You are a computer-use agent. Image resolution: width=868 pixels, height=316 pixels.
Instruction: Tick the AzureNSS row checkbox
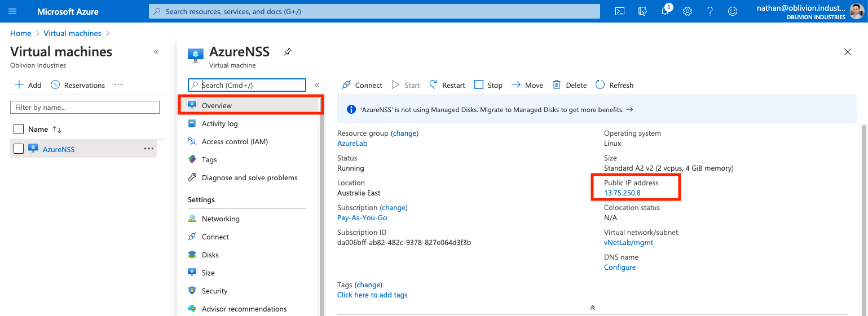tap(19, 149)
